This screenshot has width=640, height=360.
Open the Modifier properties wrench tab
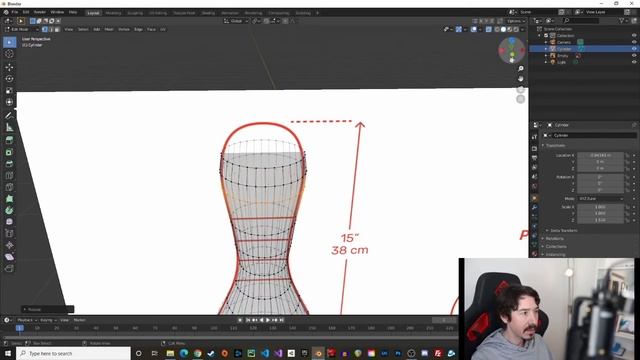[535, 207]
